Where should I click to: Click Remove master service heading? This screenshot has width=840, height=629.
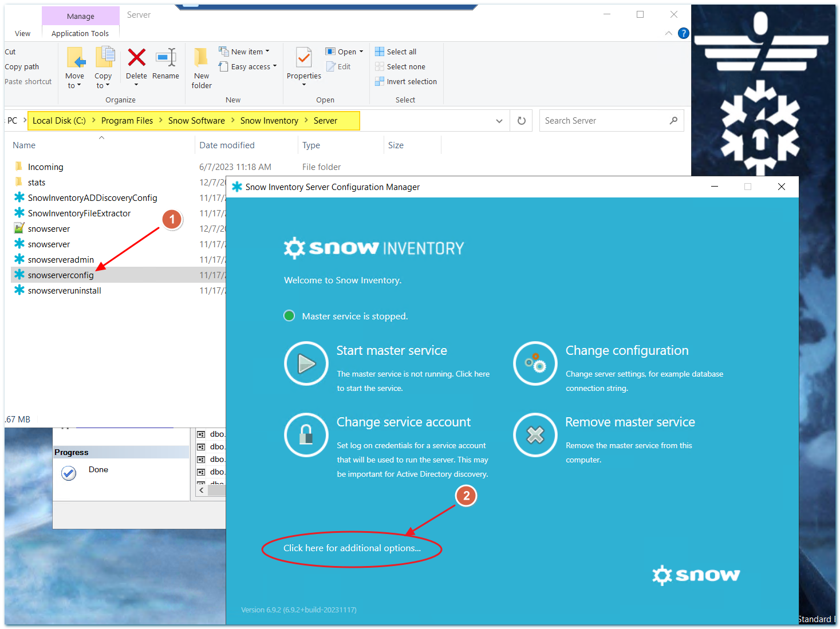pos(630,422)
